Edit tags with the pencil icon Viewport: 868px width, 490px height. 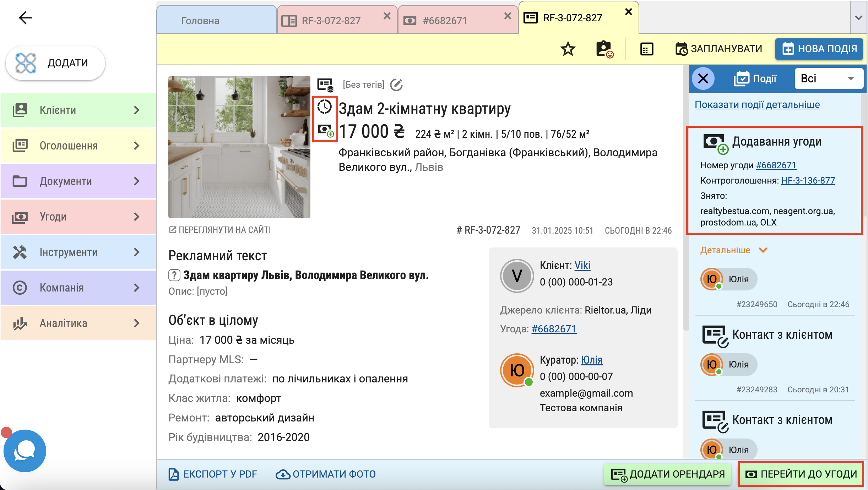pyautogui.click(x=396, y=85)
